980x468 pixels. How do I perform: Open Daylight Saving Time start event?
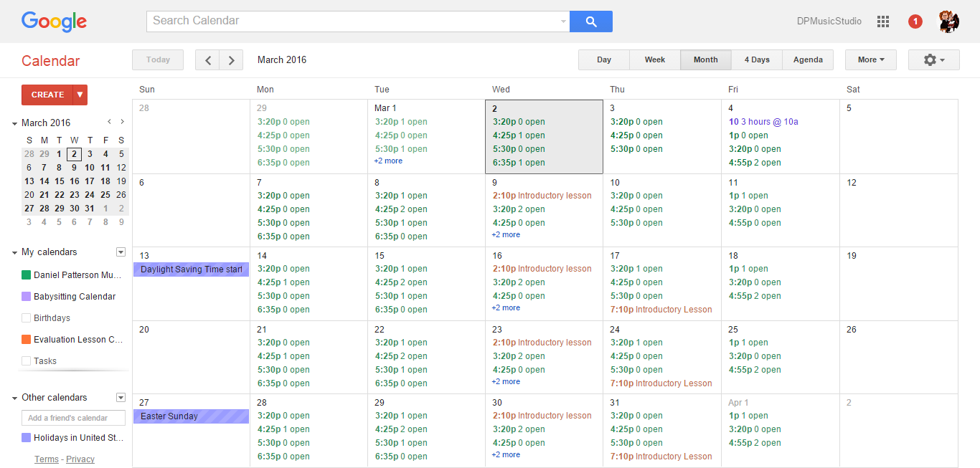[x=191, y=269]
